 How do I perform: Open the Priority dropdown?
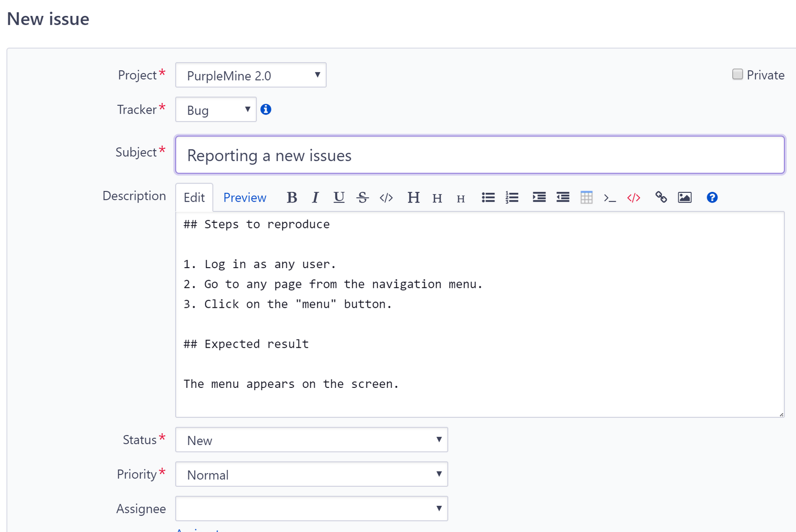[x=311, y=474]
